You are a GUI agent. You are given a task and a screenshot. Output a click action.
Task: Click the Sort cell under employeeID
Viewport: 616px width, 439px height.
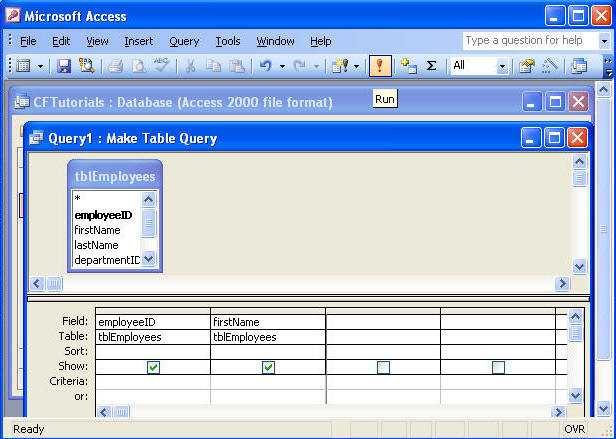click(153, 352)
